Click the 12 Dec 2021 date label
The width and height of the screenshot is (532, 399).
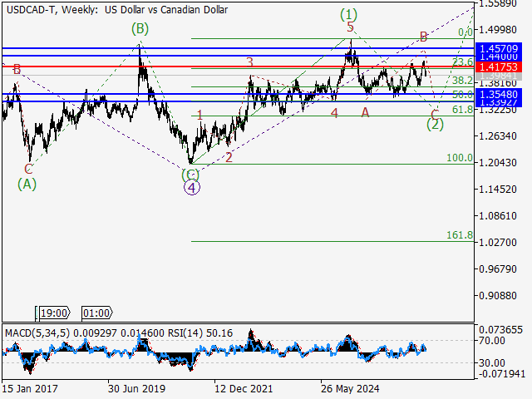244,388
